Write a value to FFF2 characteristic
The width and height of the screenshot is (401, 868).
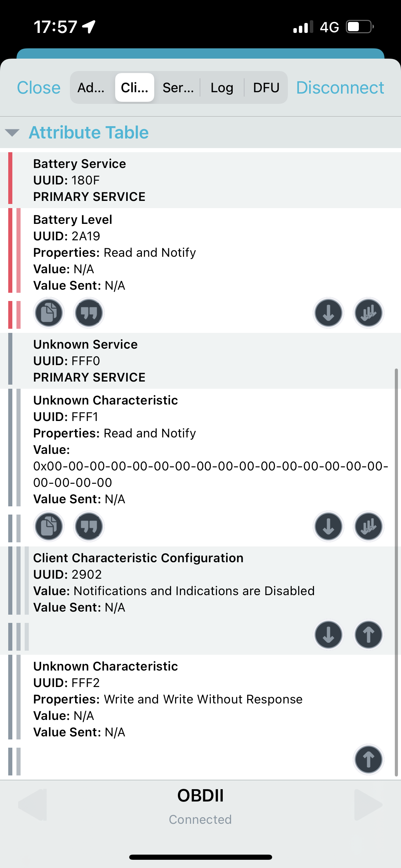(368, 759)
